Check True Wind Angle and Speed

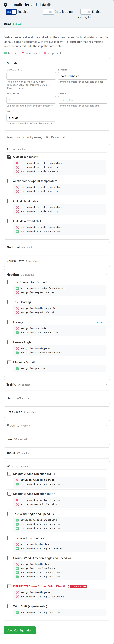9,514
